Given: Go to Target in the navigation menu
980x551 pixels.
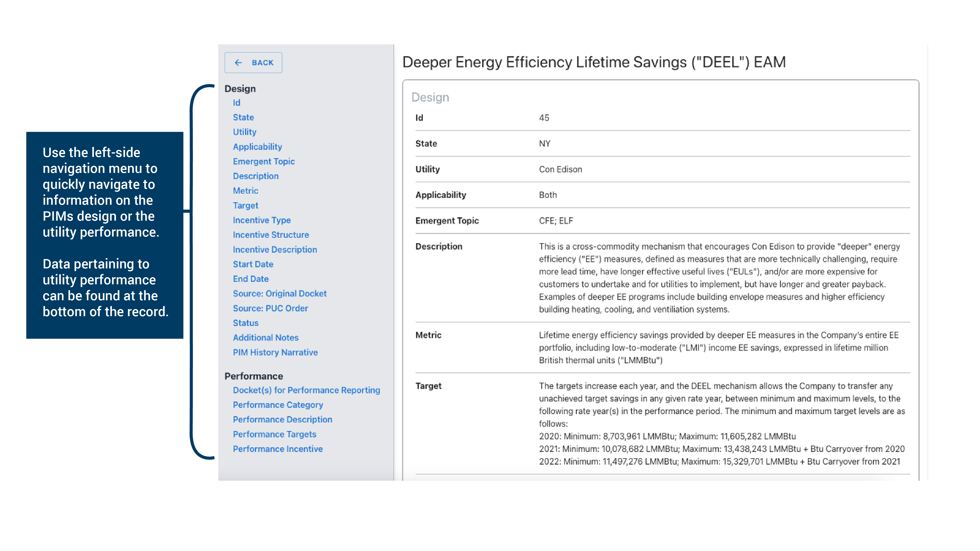Looking at the screenshot, I should coord(246,206).
